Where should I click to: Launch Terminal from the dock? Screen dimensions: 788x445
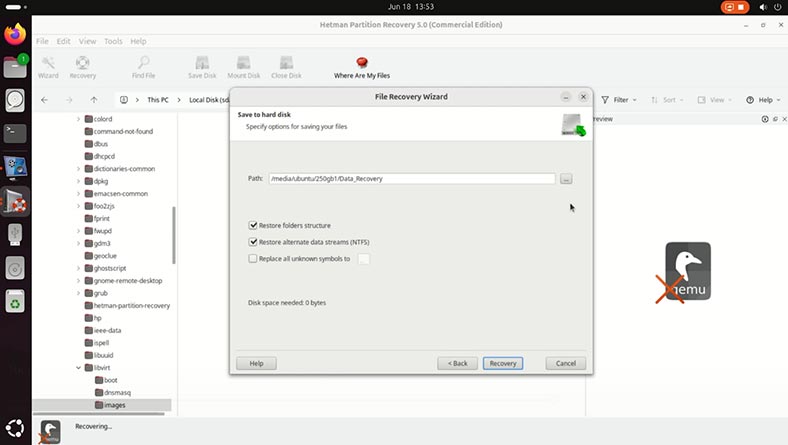[x=15, y=133]
